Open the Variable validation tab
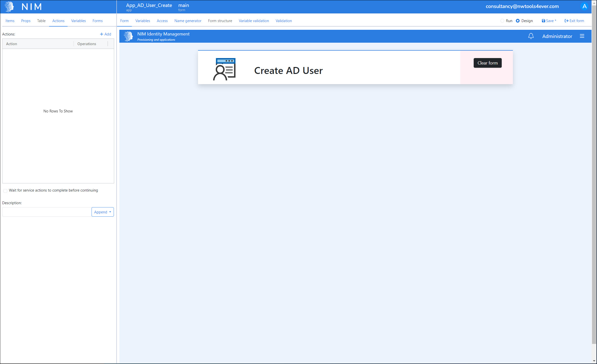The image size is (597, 364). 254,21
